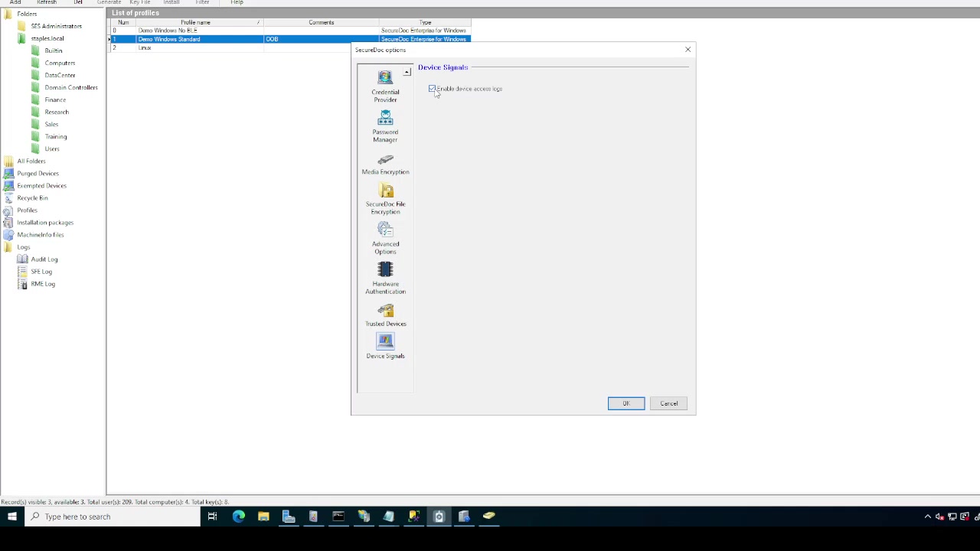Select the Device Signals category
Viewport: 980px width, 551px height.
pyautogui.click(x=385, y=347)
